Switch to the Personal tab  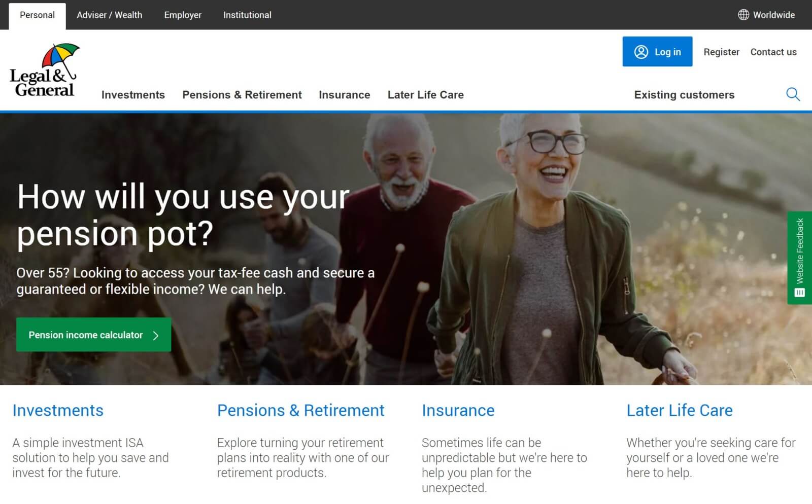click(x=37, y=15)
